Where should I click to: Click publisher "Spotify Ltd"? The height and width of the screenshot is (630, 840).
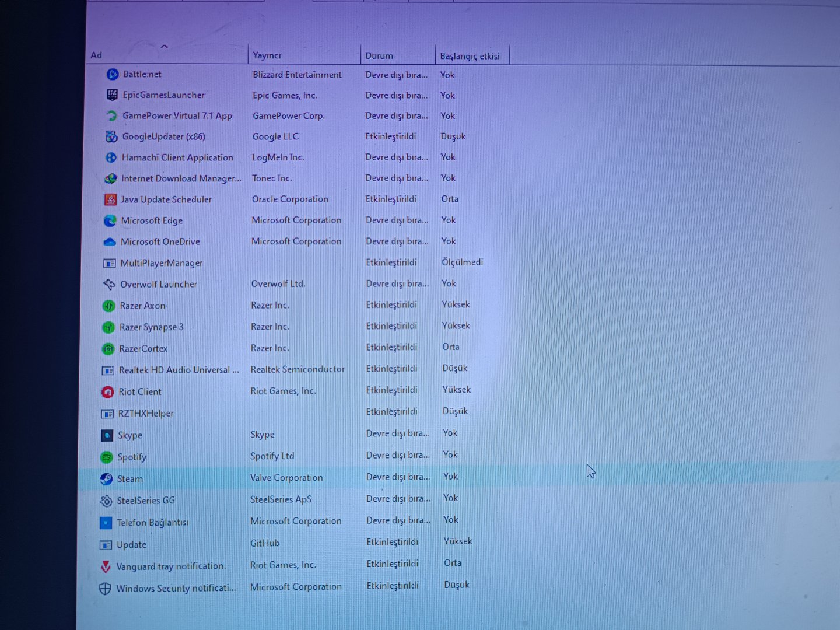click(x=272, y=456)
